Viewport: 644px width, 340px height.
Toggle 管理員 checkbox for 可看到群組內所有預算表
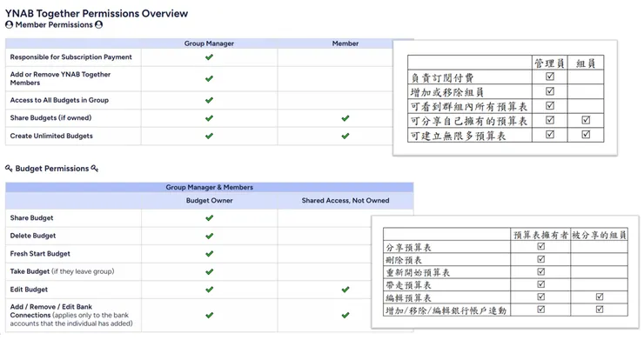pos(550,106)
